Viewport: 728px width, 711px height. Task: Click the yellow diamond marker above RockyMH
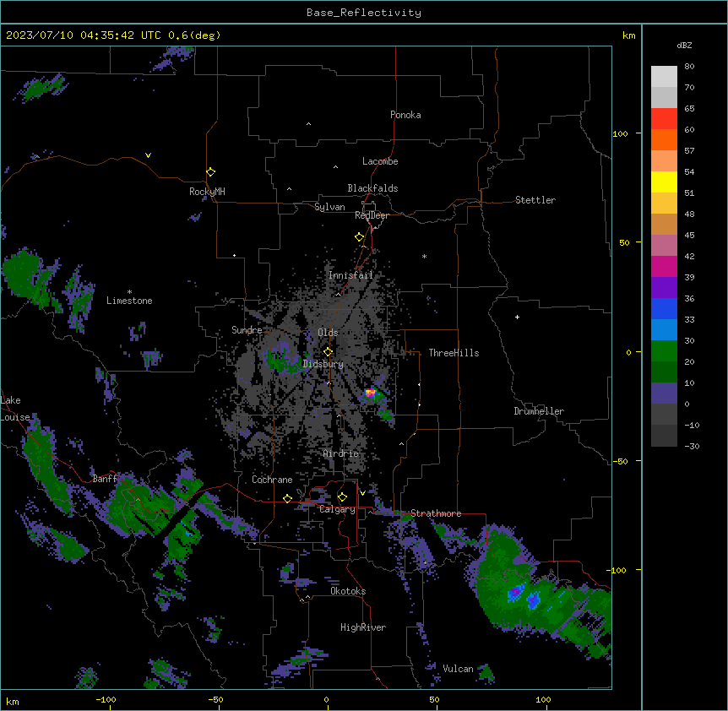pyautogui.click(x=210, y=171)
